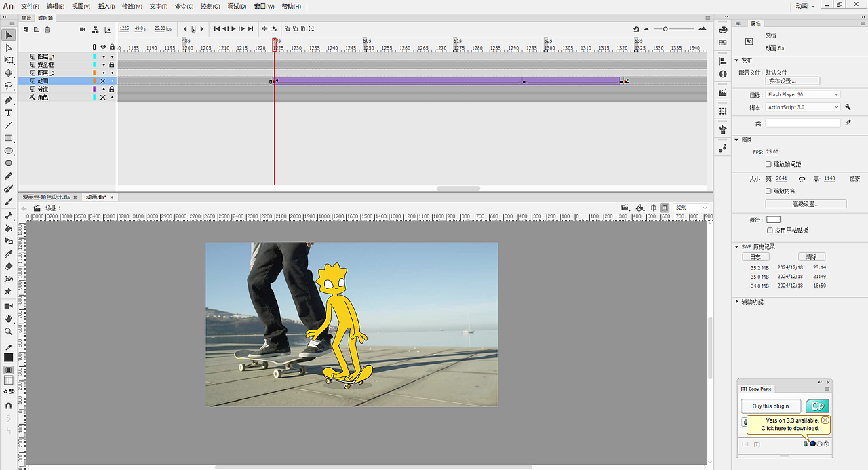
Task: Click the 日志 button
Action: [x=755, y=257]
